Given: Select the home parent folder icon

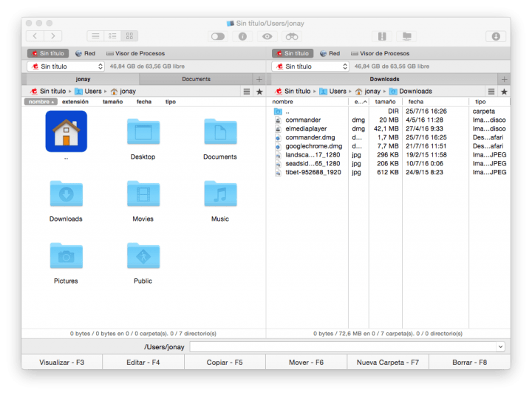Looking at the screenshot, I should pyautogui.click(x=66, y=131).
